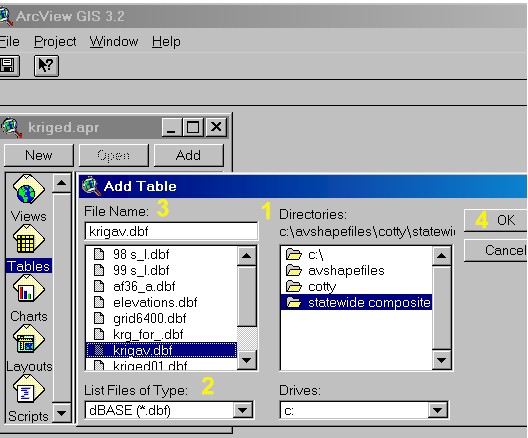Click the Save Project floppy disk icon
The image size is (528, 438).
click(x=8, y=66)
